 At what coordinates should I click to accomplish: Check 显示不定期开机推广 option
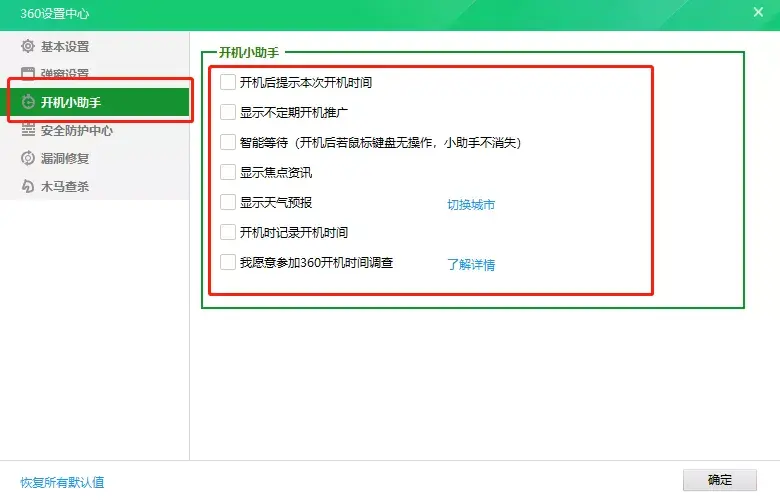[228, 112]
